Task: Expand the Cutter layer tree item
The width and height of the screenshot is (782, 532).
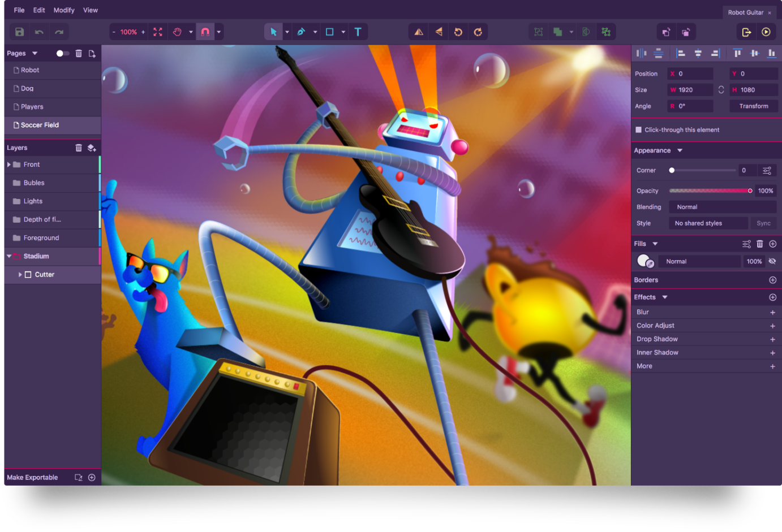Action: [20, 274]
